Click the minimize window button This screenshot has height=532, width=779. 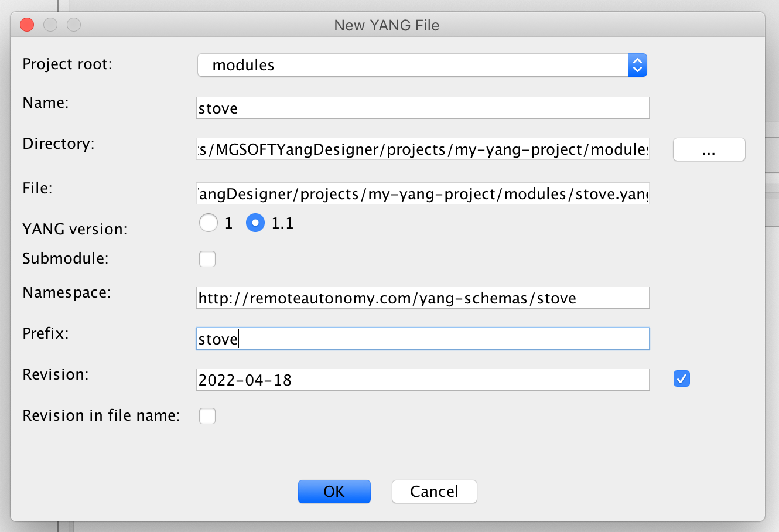pyautogui.click(x=50, y=25)
